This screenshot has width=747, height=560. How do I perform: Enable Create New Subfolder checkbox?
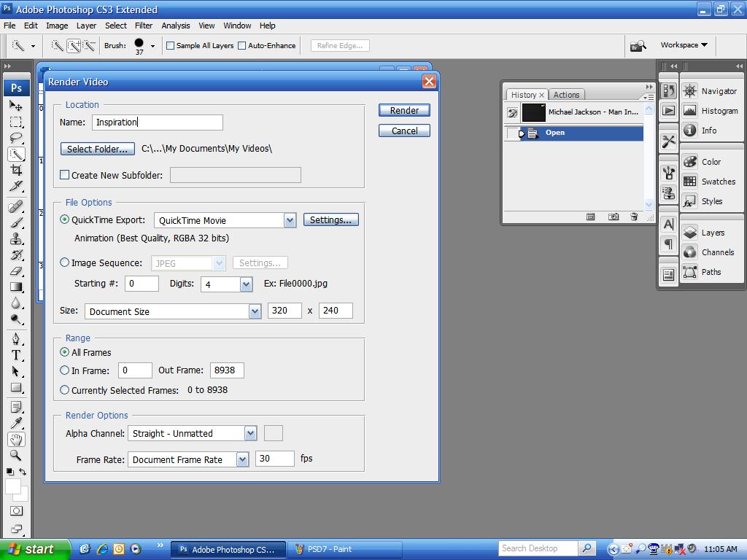click(x=65, y=175)
